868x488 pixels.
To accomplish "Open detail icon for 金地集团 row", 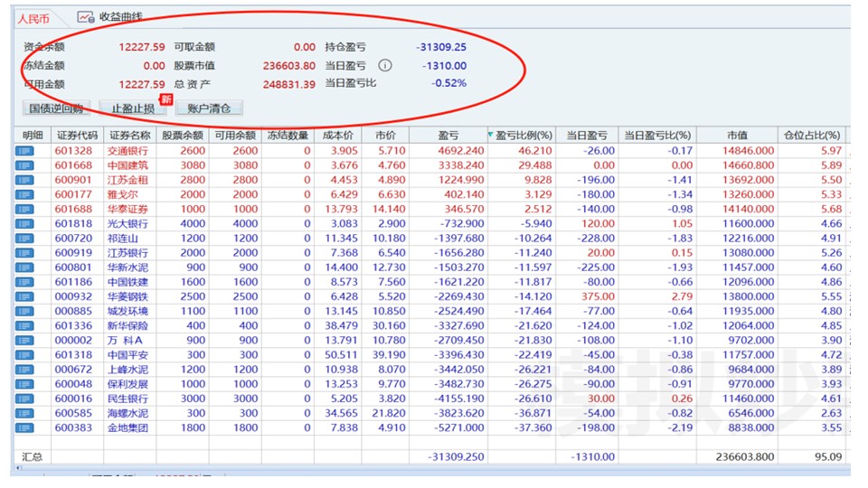I will [24, 427].
